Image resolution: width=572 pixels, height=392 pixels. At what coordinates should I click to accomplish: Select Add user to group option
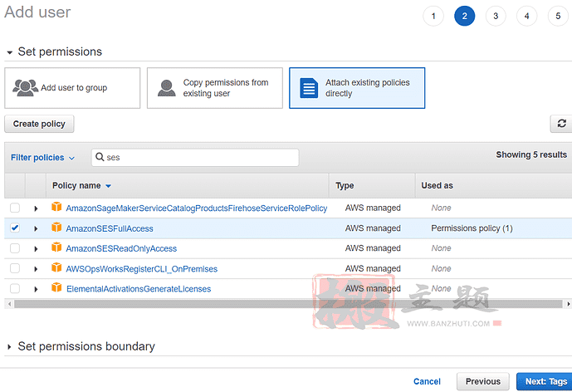72,88
